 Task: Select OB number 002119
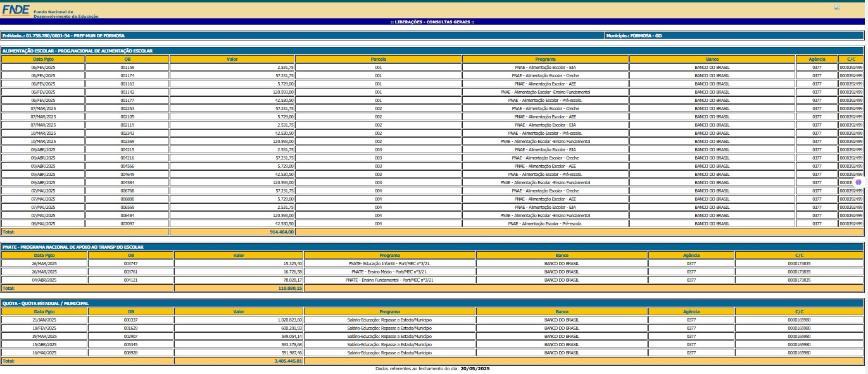click(x=127, y=125)
